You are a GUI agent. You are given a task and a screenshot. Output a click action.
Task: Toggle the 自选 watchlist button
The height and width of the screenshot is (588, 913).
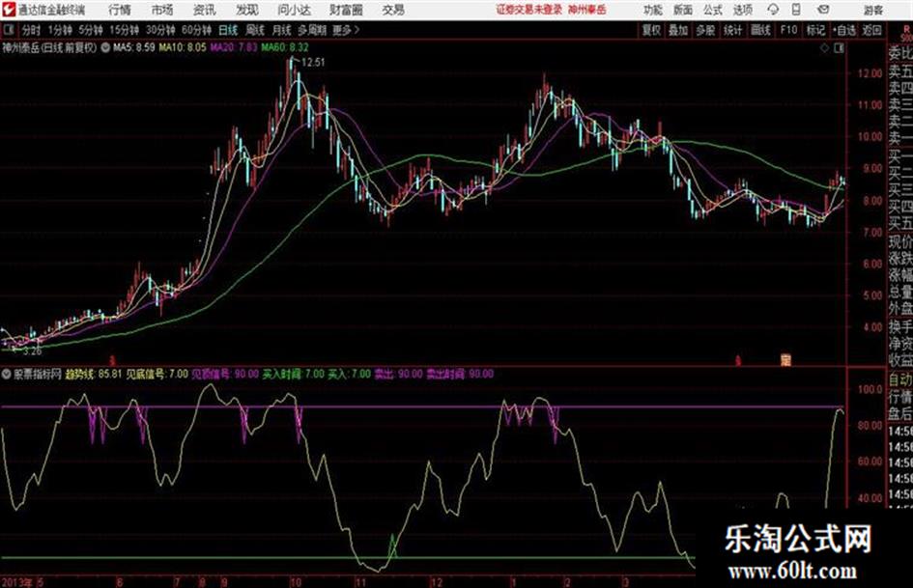844,30
